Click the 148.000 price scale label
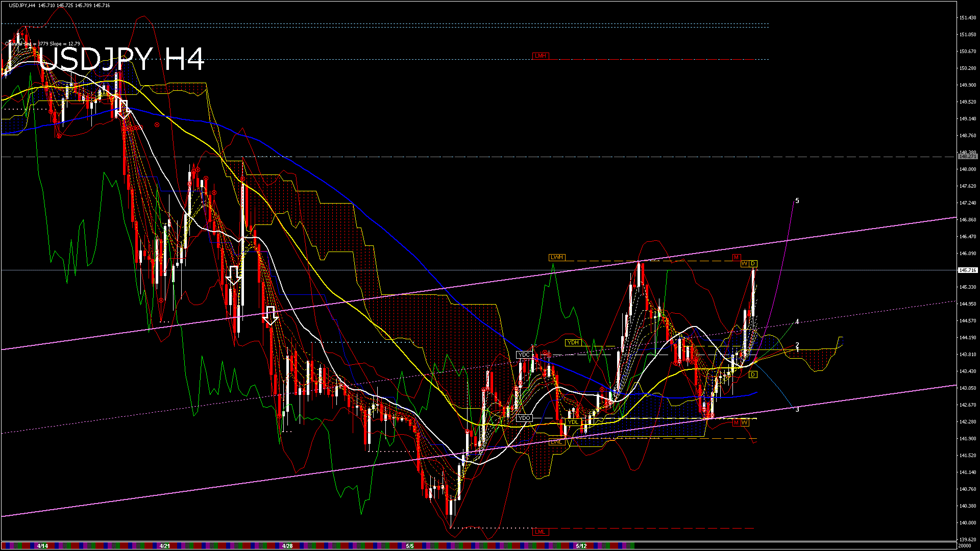 [x=968, y=169]
